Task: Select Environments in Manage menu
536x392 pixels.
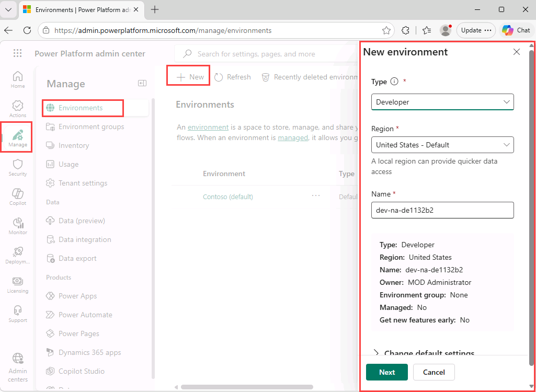Action: pyautogui.click(x=96, y=108)
